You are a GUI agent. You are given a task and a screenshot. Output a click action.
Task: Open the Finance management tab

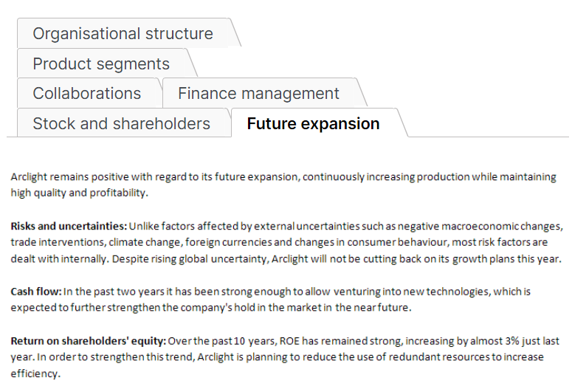(x=259, y=94)
